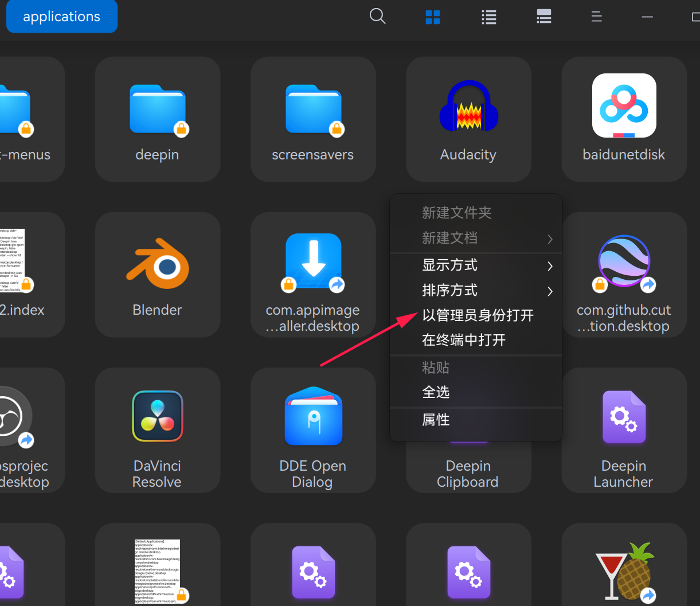Select the detail view icon
Image resolution: width=700 pixels, height=606 pixels.
point(543,17)
